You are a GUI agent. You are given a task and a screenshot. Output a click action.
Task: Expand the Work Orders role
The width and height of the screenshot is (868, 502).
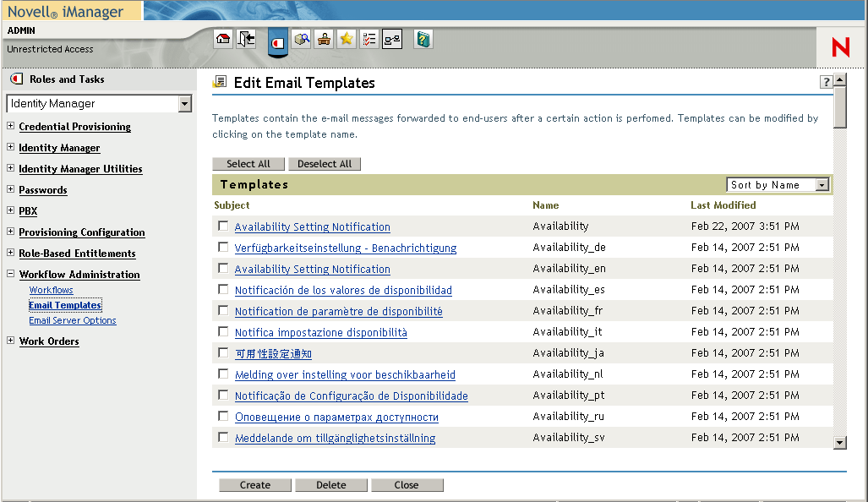(10, 341)
